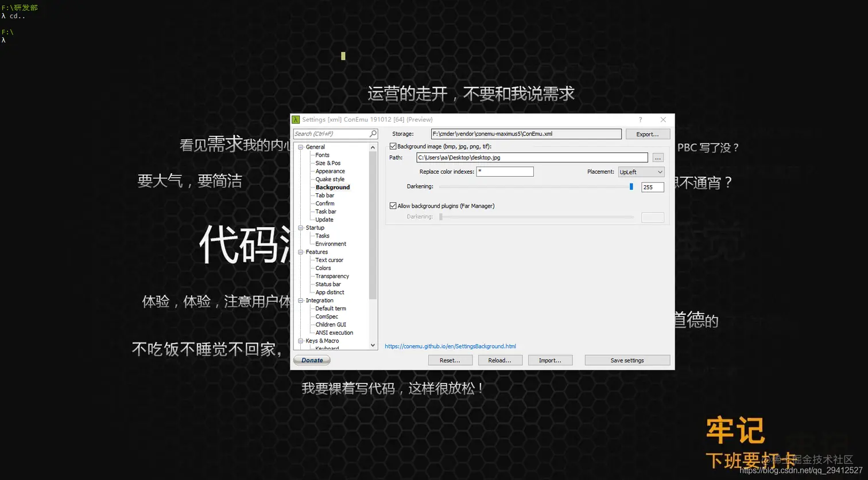Open the Placement dropdown
Image resolution: width=868 pixels, height=480 pixels.
641,172
